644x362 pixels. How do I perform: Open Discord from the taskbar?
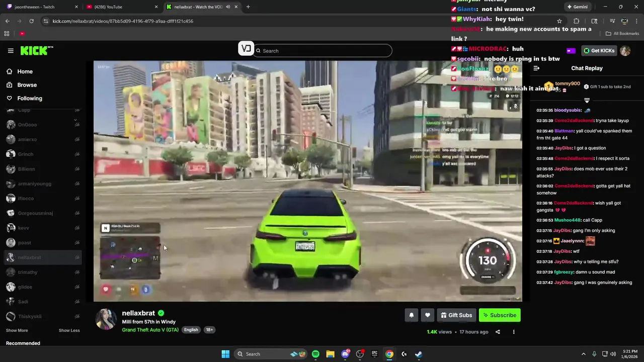(345, 354)
